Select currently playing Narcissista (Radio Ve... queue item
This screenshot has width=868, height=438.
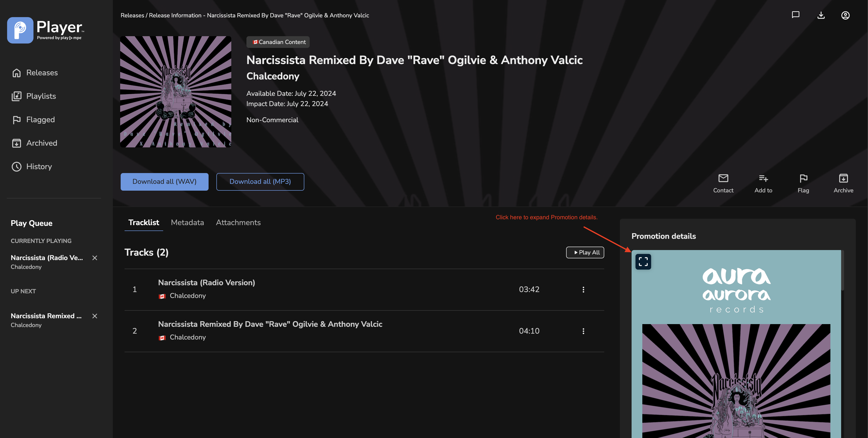click(47, 262)
